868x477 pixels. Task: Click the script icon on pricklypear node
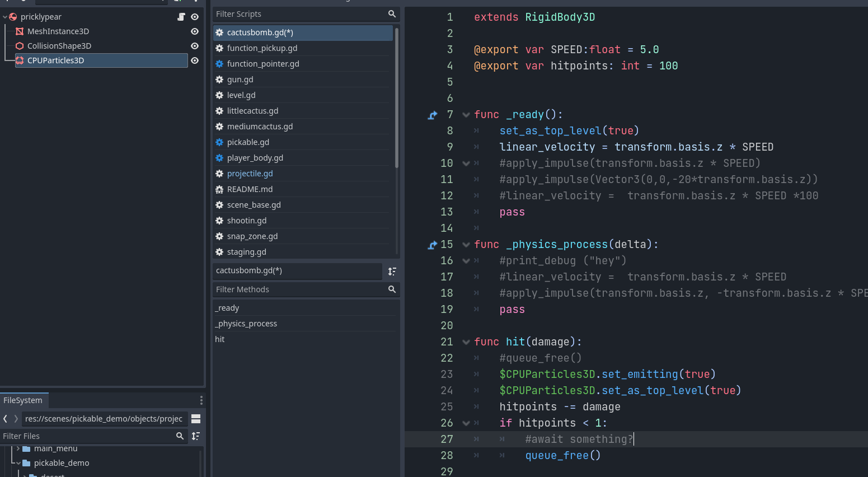click(x=181, y=17)
